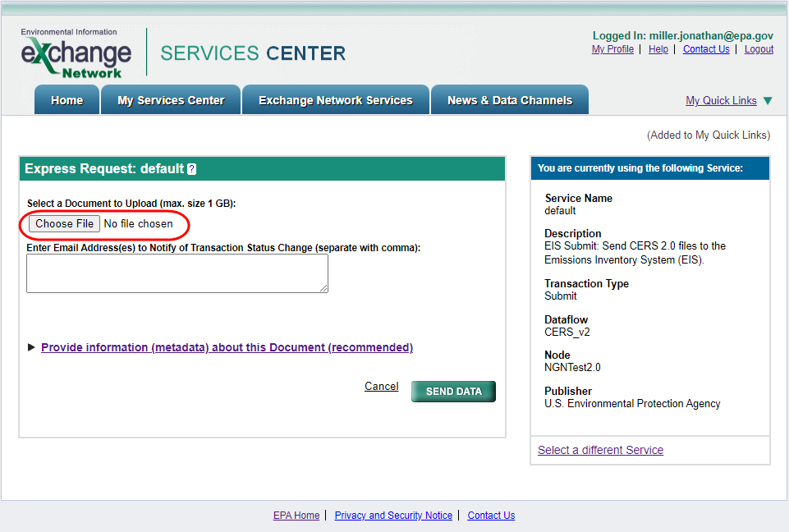Click the 'SERVICES CENTER' heading

click(x=253, y=53)
